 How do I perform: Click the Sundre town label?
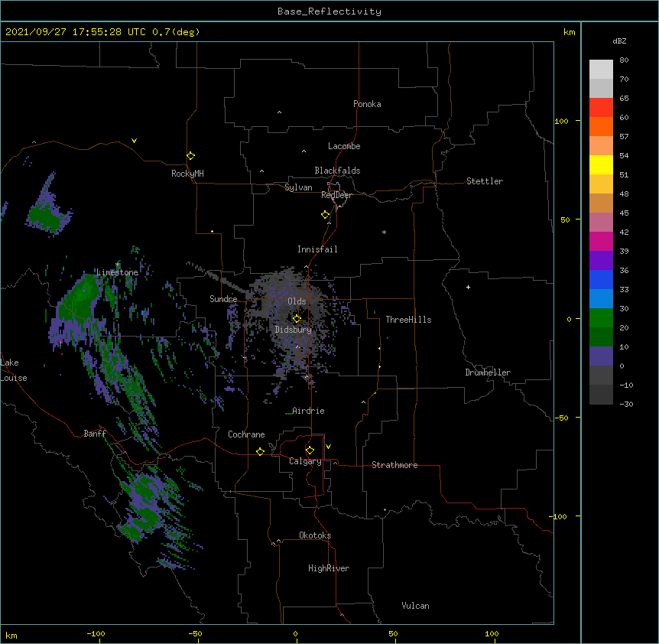coord(223,299)
